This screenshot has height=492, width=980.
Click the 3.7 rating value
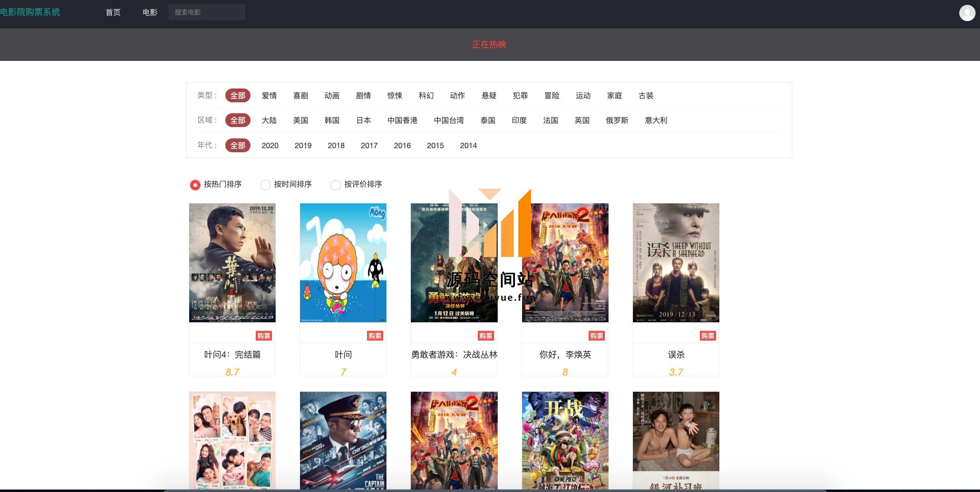676,372
